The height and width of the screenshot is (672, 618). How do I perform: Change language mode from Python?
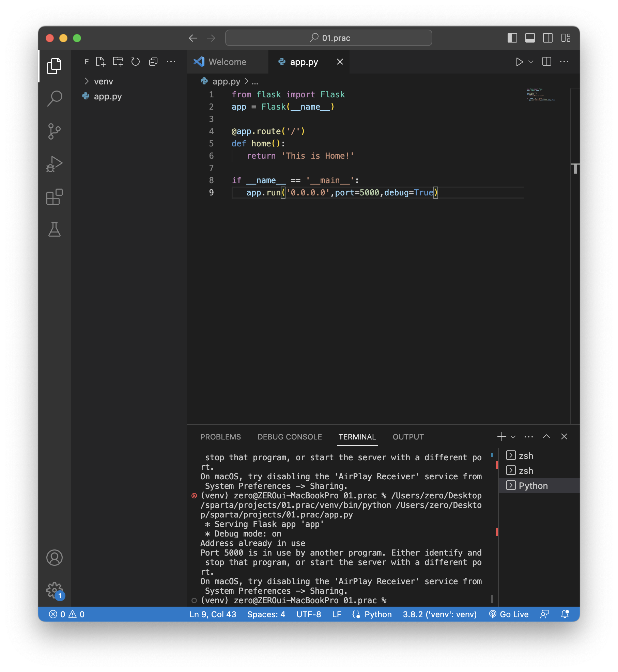click(x=378, y=614)
